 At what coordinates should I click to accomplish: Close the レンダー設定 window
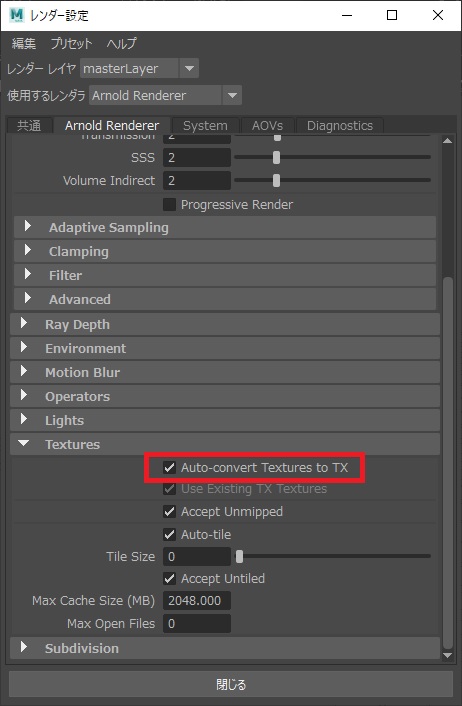tap(438, 15)
